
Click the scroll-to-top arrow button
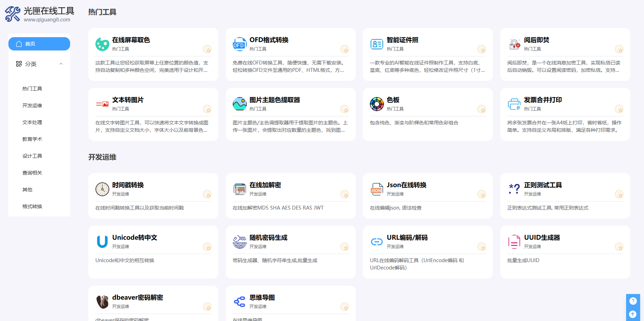coord(633,314)
